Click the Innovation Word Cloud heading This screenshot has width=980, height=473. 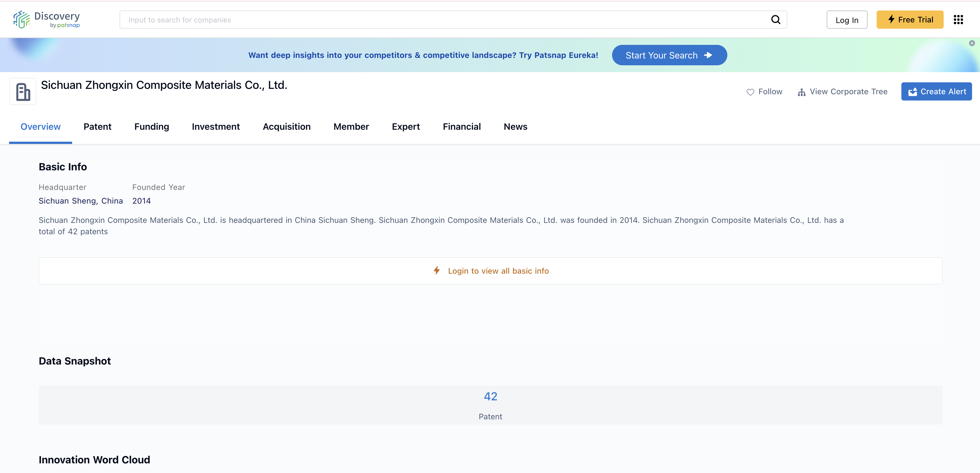(x=94, y=460)
